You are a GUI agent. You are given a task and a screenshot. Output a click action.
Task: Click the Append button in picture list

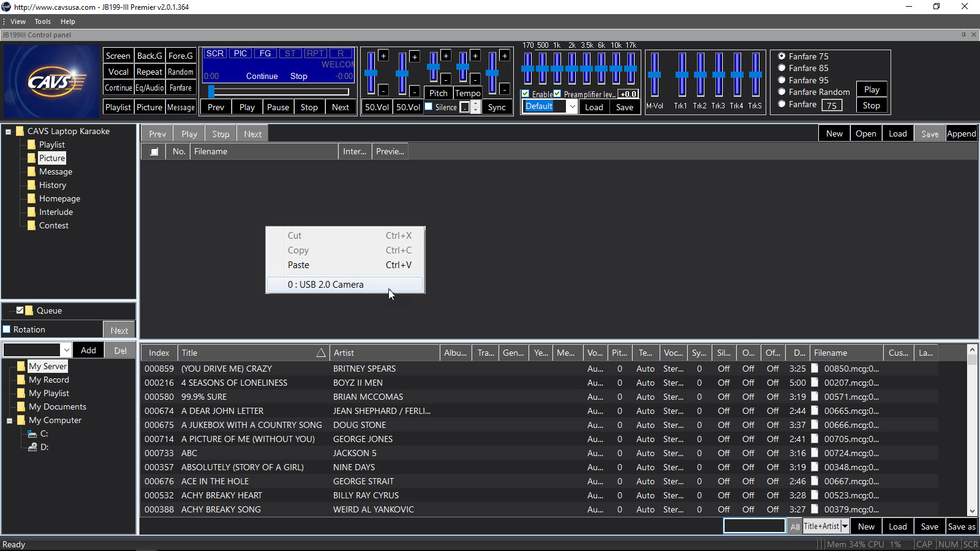[x=962, y=133]
